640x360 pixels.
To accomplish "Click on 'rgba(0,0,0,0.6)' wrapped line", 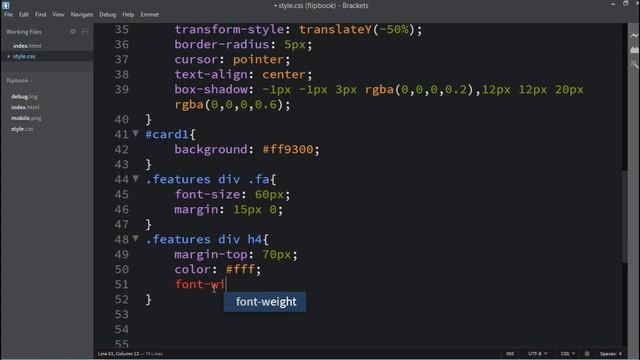I will click(229, 104).
